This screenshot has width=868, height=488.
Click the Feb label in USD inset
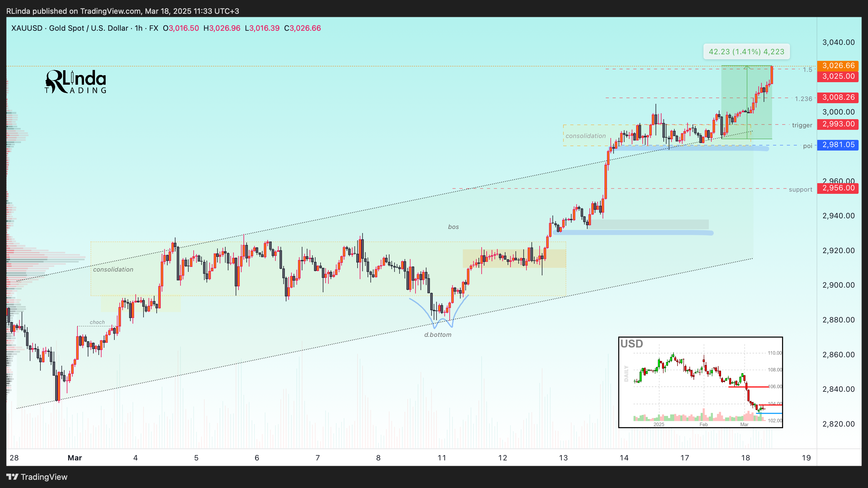703,425
